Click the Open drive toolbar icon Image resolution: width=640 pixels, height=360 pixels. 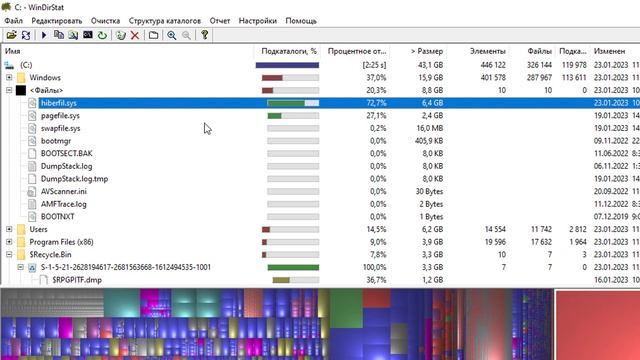point(11,35)
